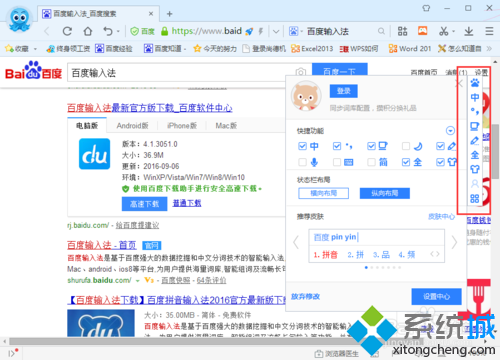Reload the page with the refresh icon
500x360 pixels.
click(67, 31)
